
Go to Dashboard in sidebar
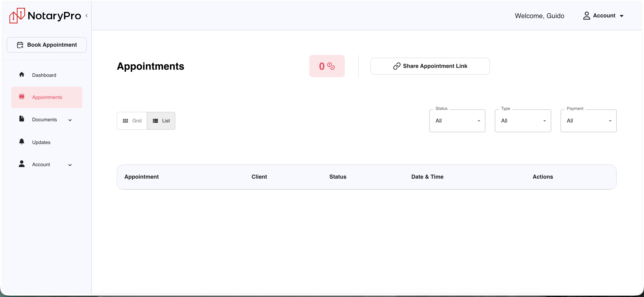pos(47,75)
